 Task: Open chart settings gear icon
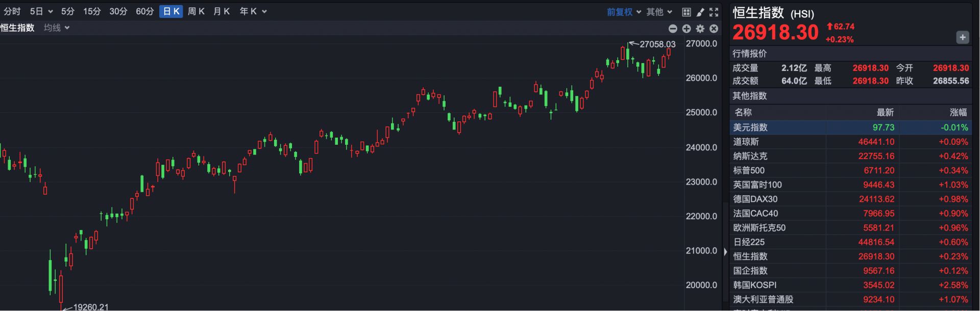coord(700,29)
